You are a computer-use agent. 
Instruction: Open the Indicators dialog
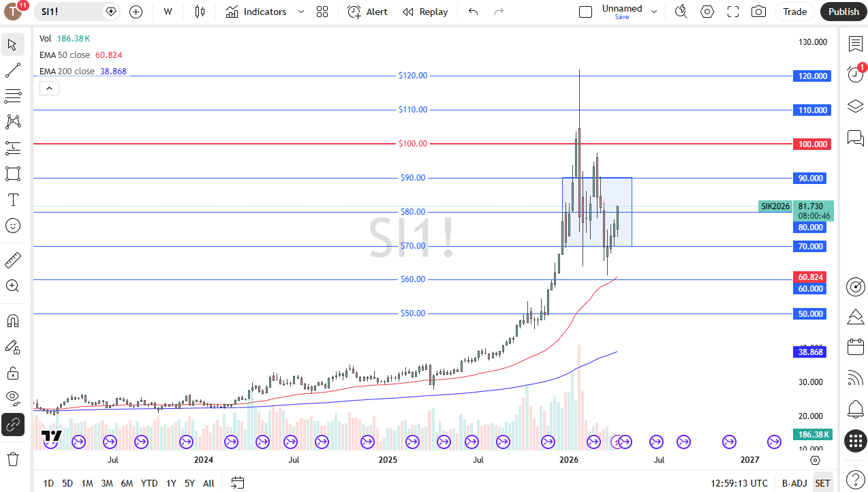pos(257,12)
